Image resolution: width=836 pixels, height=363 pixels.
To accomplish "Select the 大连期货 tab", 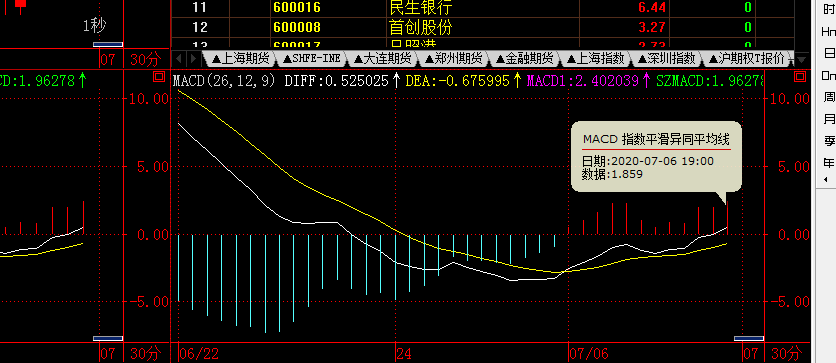I will (382, 58).
